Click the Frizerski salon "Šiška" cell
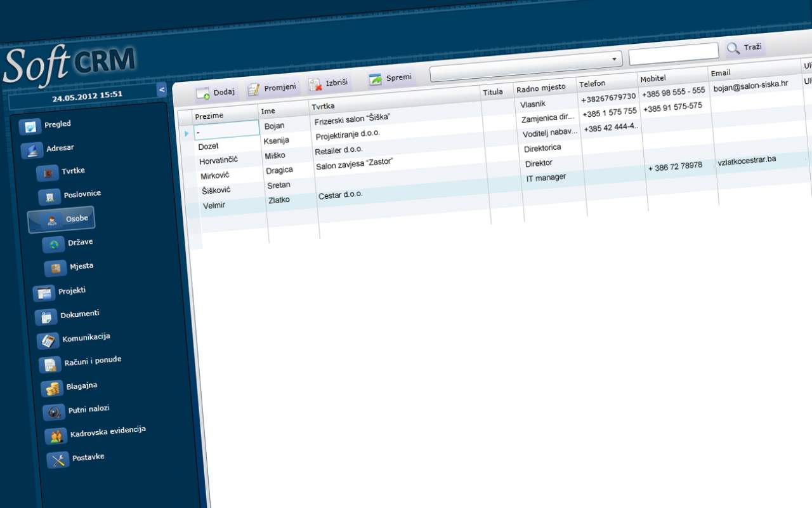 351,119
